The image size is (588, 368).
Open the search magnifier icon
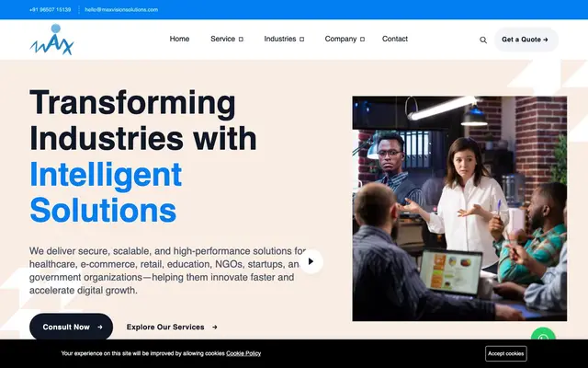pos(483,40)
